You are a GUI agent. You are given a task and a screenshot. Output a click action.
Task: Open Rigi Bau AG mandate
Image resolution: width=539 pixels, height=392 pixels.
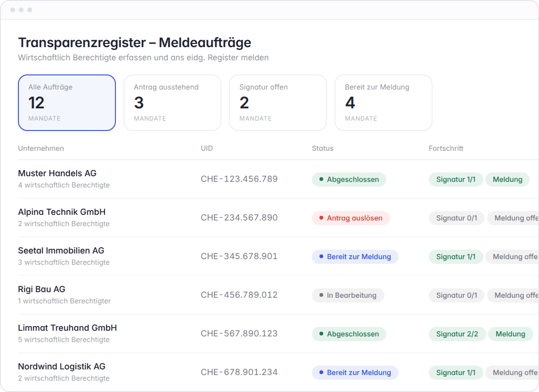(278, 295)
